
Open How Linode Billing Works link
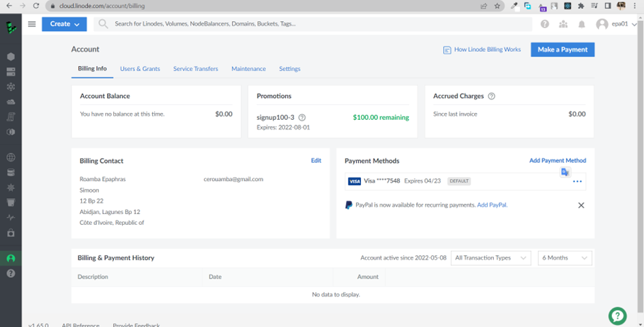pos(482,50)
